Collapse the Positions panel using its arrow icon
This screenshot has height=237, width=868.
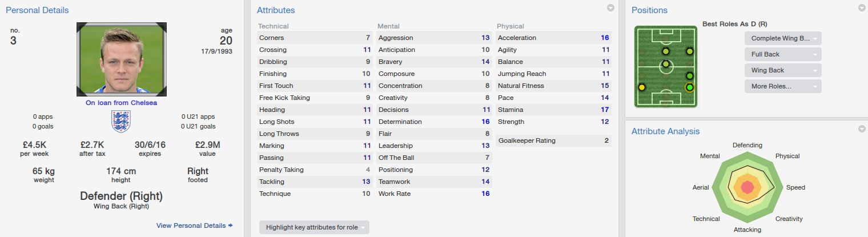pos(862,8)
